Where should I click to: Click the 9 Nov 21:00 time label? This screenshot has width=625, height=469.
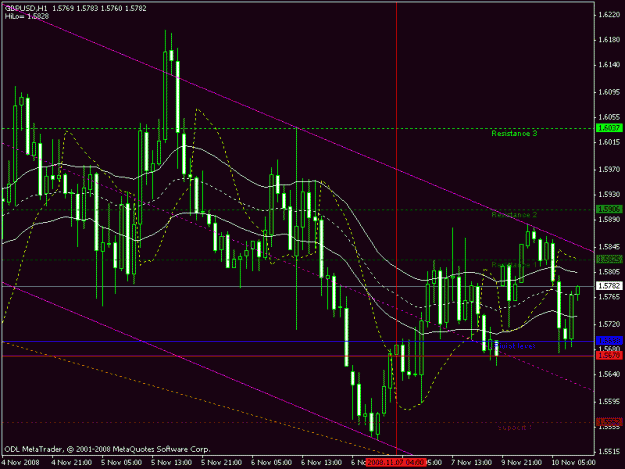(522, 462)
